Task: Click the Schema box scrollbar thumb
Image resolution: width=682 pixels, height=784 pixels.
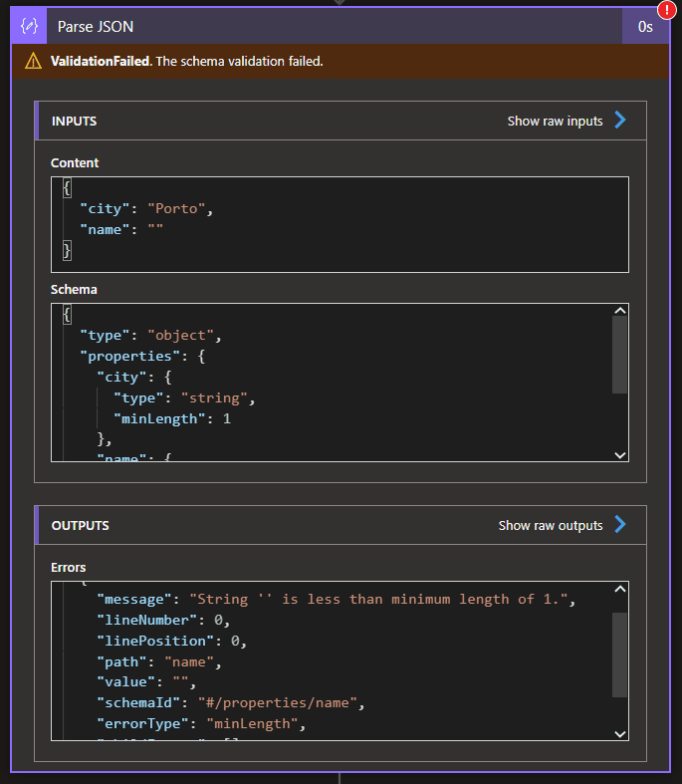Action: coord(619,355)
